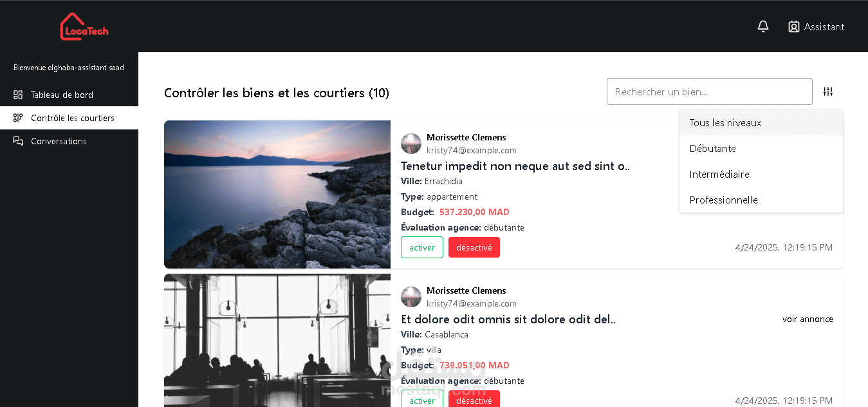This screenshot has height=407, width=868.
Task: Focus the Rechercher un bien search field
Action: click(x=710, y=91)
